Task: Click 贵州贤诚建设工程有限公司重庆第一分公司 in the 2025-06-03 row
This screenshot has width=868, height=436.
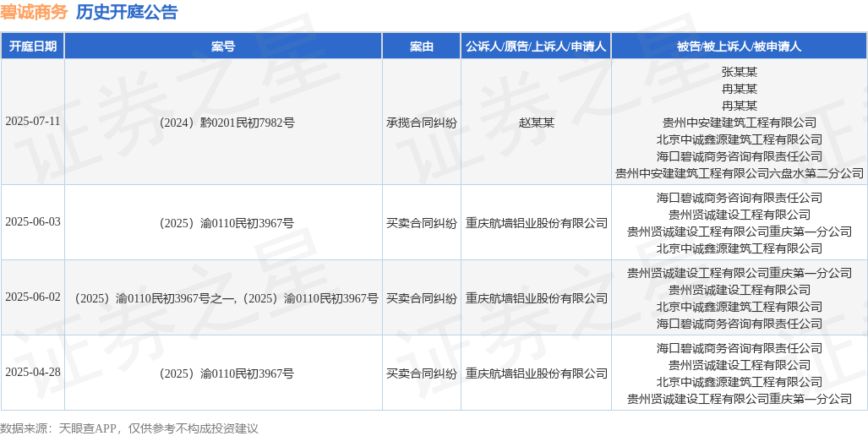Action: (739, 232)
